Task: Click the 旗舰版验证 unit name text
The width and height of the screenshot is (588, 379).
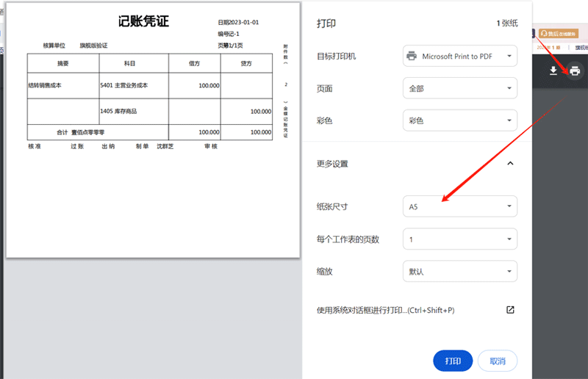Action: [x=94, y=46]
